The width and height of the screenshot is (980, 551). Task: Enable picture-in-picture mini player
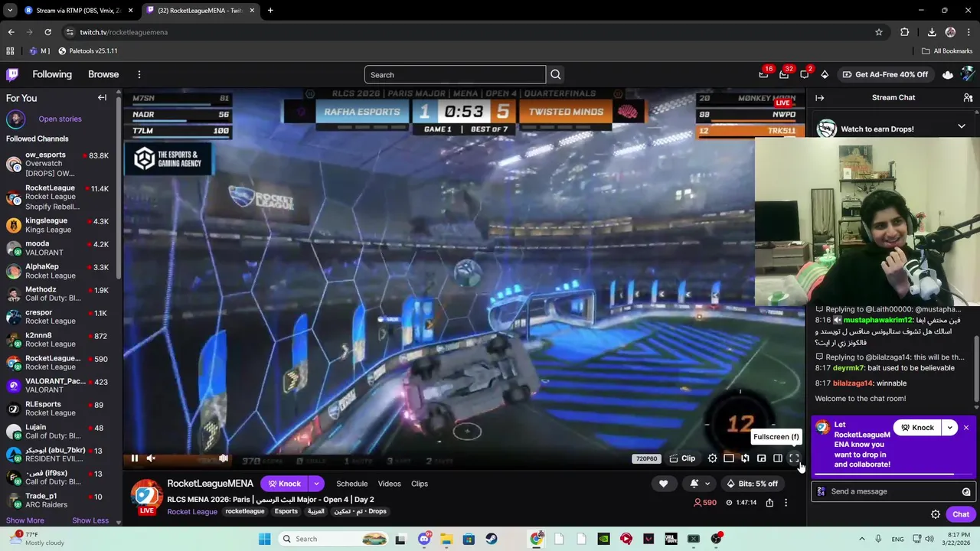761,458
